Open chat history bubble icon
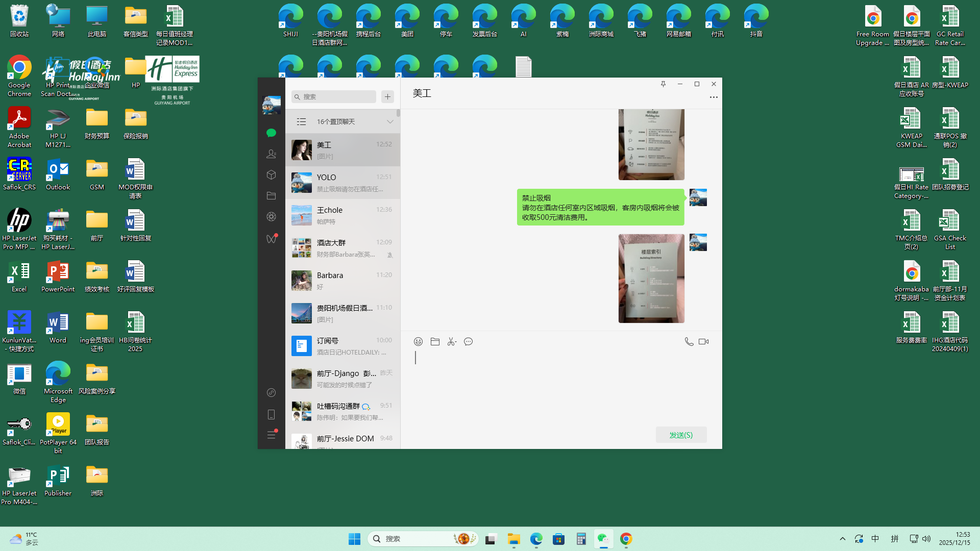Screen dimensions: 980x551 (468, 342)
